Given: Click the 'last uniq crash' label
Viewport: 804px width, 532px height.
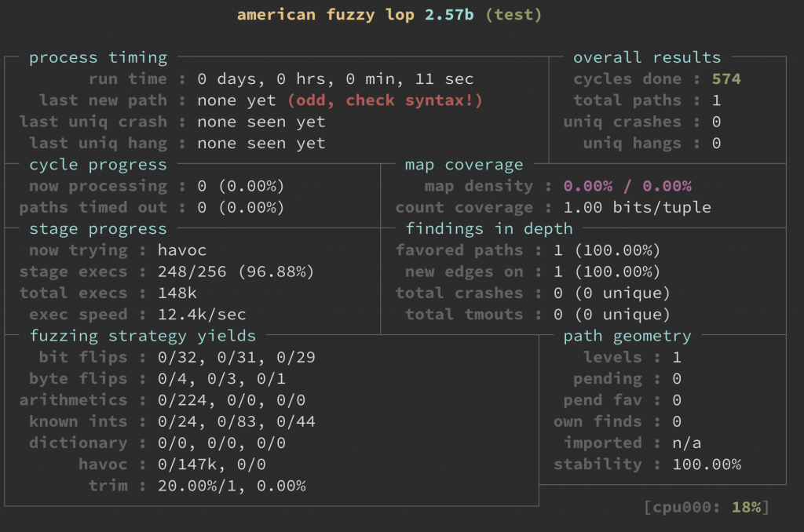Looking at the screenshot, I should point(93,122).
